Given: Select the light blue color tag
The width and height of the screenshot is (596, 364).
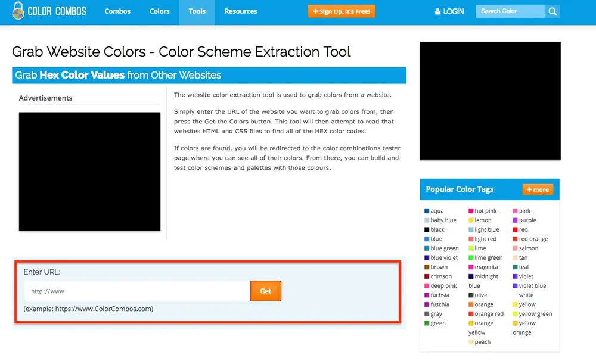Looking at the screenshot, I should click(484, 229).
